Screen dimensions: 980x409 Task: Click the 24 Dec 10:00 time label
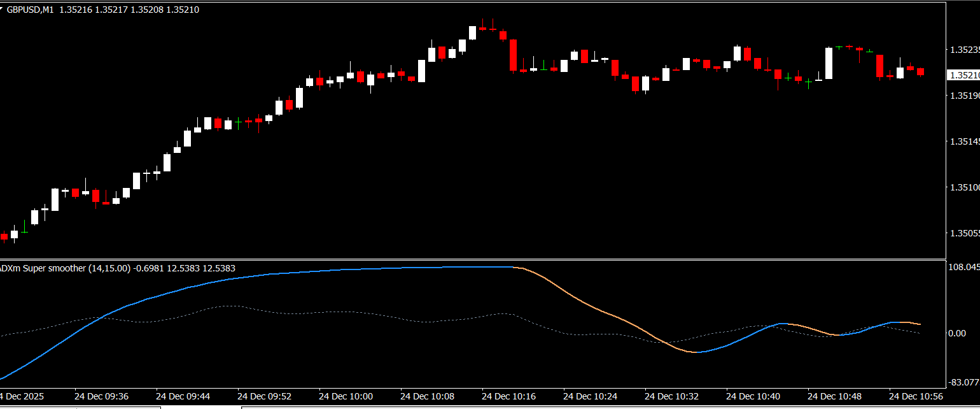point(346,396)
